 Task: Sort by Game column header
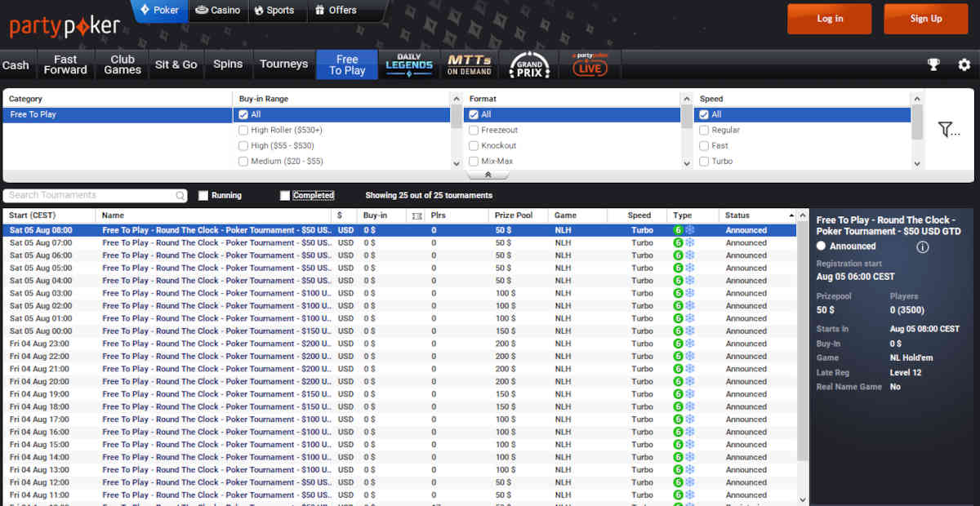click(x=578, y=215)
